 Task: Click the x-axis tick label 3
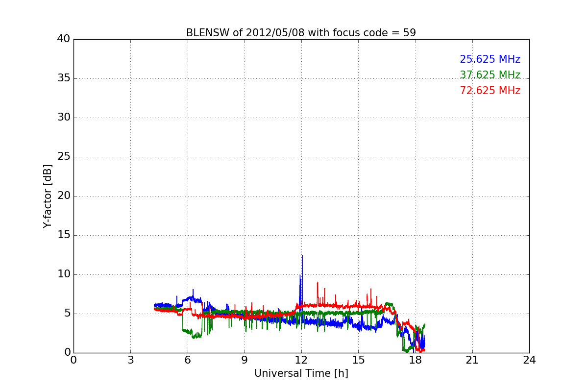point(130,360)
